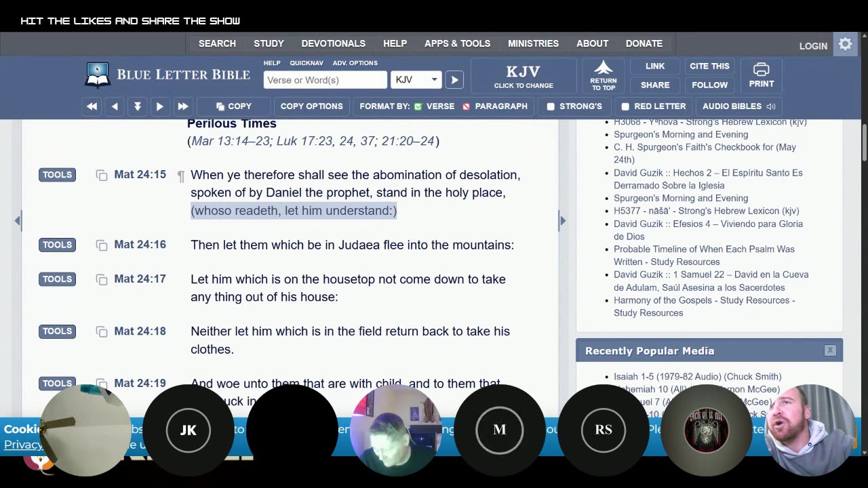
Task: Click the M participant avatar
Action: 500,430
